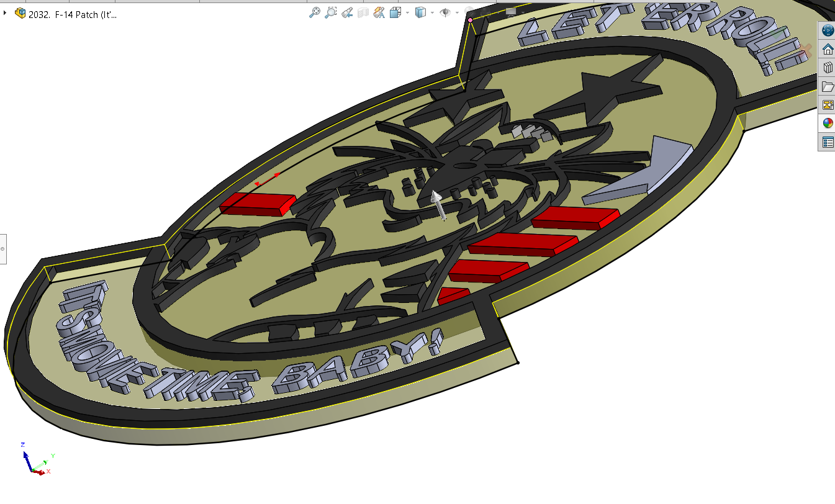This screenshot has height=504, width=835.
Task: Open the View Palette tab
Action: tap(828, 105)
